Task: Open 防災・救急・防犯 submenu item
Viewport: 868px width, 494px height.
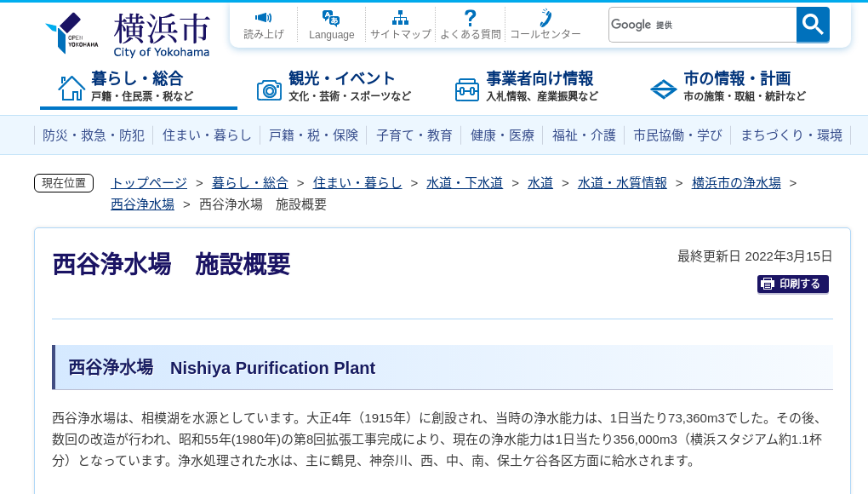Action: pyautogui.click(x=94, y=135)
